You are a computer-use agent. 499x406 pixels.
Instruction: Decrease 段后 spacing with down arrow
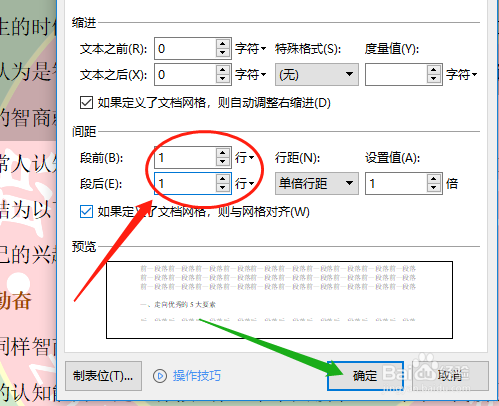(x=223, y=188)
